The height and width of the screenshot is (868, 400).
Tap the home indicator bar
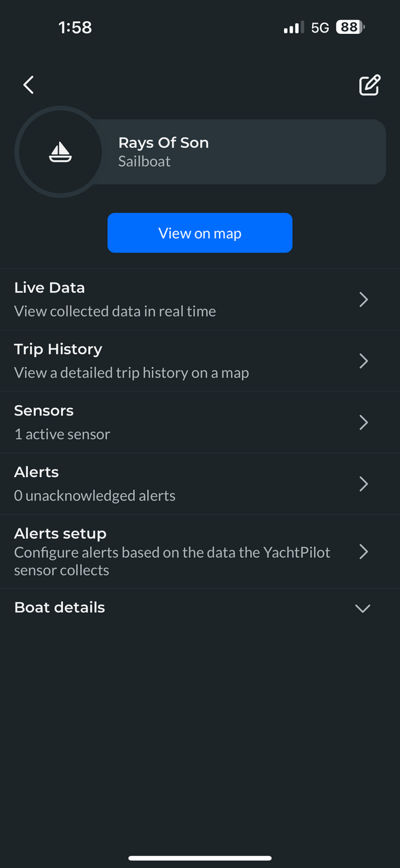pos(200,858)
